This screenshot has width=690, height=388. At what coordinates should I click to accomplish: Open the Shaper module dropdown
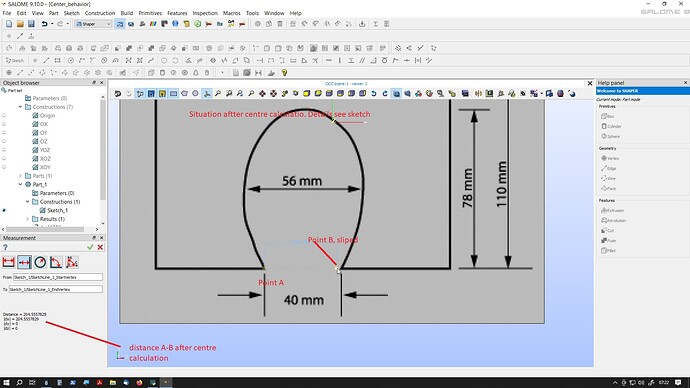point(93,24)
